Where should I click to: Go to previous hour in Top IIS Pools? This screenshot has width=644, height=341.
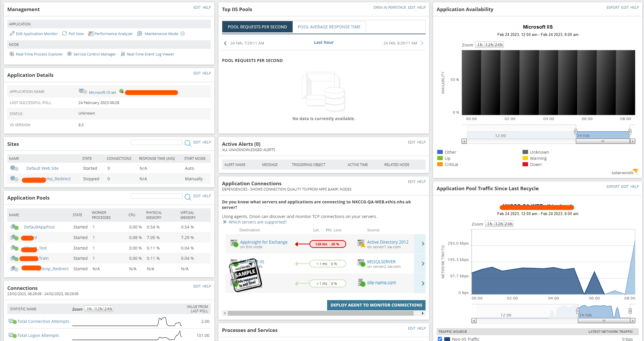[225, 43]
